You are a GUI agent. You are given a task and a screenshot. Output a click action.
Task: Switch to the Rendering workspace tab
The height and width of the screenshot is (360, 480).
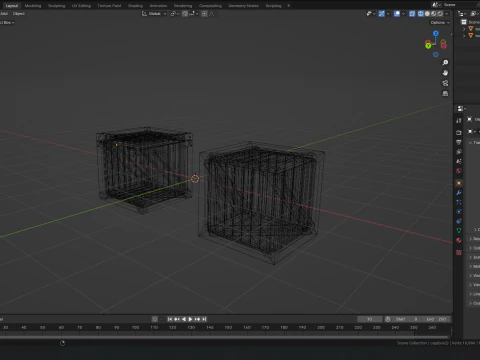pos(183,6)
